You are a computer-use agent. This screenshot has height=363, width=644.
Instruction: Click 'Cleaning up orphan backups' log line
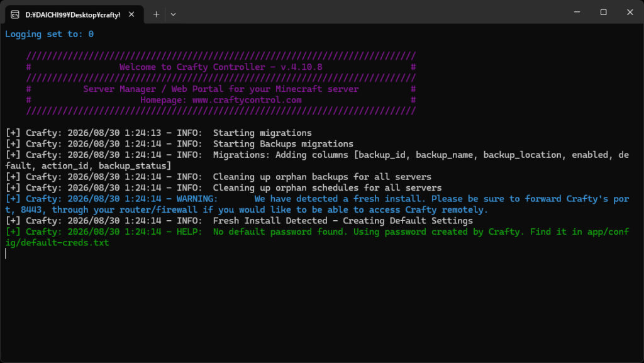[x=218, y=177]
